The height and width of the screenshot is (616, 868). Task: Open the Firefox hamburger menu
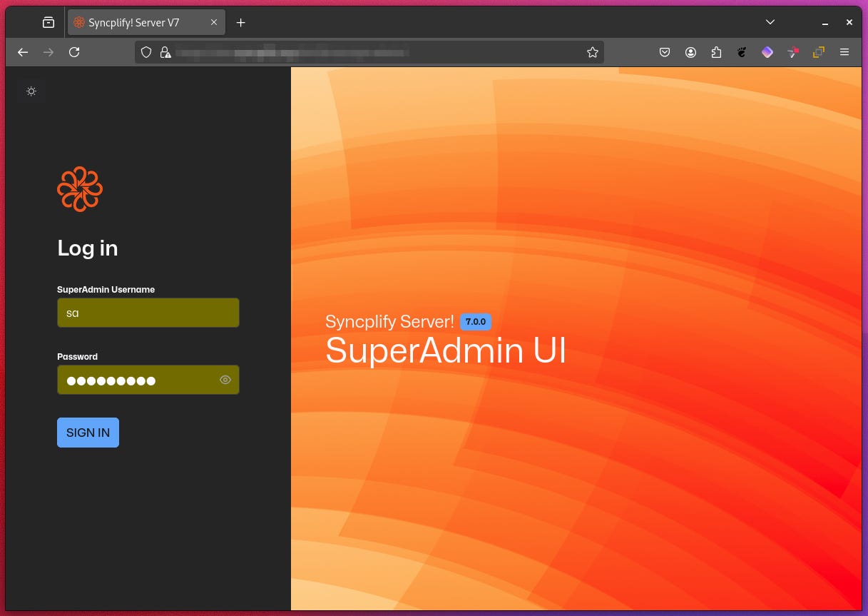point(844,52)
